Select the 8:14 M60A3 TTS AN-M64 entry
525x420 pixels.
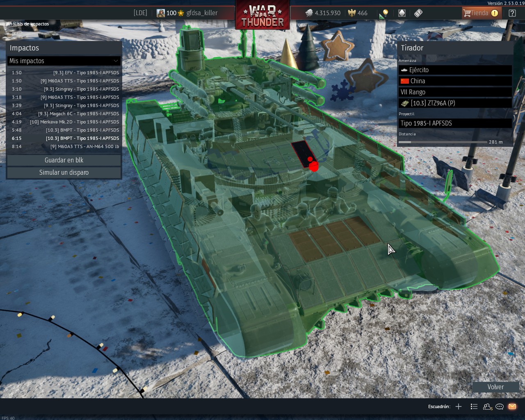click(x=66, y=146)
